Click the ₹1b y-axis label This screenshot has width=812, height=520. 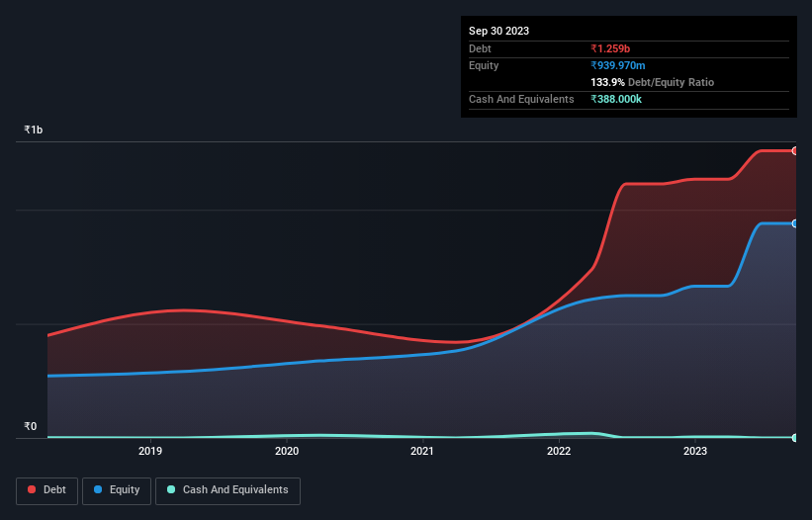click(x=34, y=130)
